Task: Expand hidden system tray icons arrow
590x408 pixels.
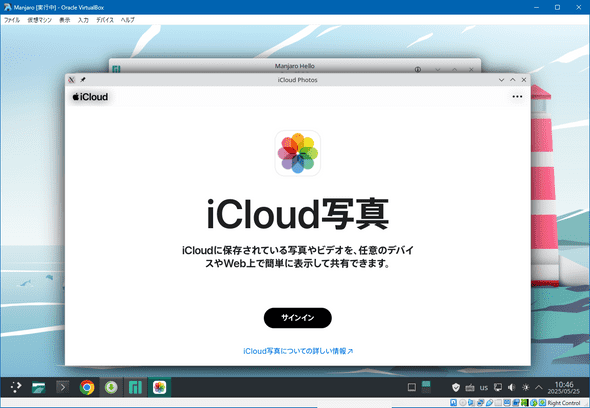Action: click(539, 387)
